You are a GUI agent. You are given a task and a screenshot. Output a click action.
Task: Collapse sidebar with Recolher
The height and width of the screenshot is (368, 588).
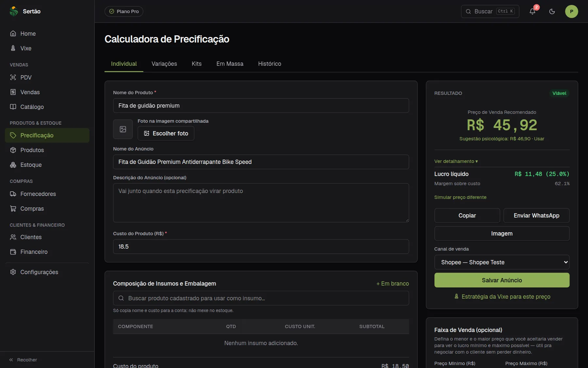23,360
